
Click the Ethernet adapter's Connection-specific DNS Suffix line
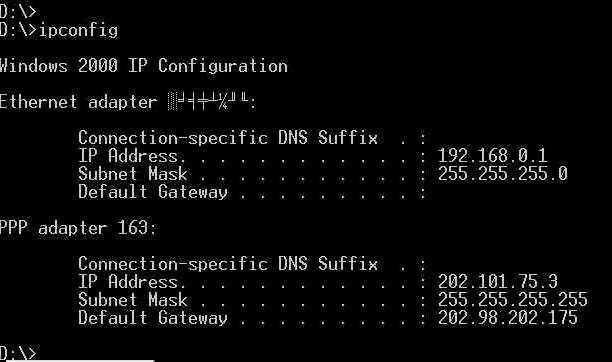coord(252,138)
